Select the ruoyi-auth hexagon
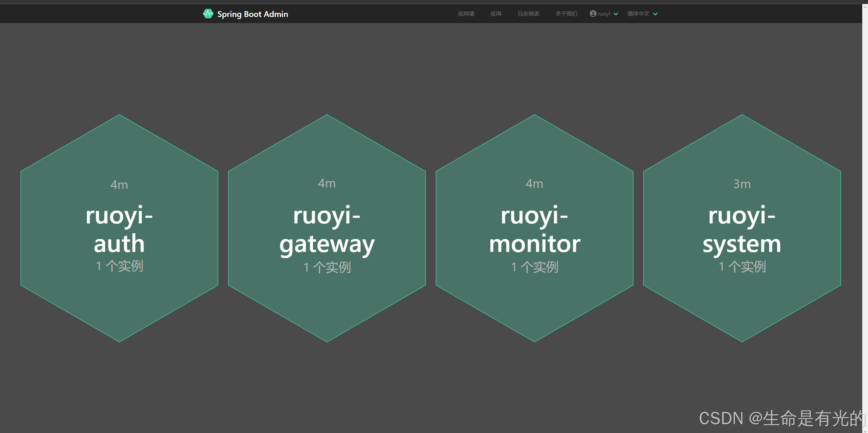 pyautogui.click(x=119, y=228)
